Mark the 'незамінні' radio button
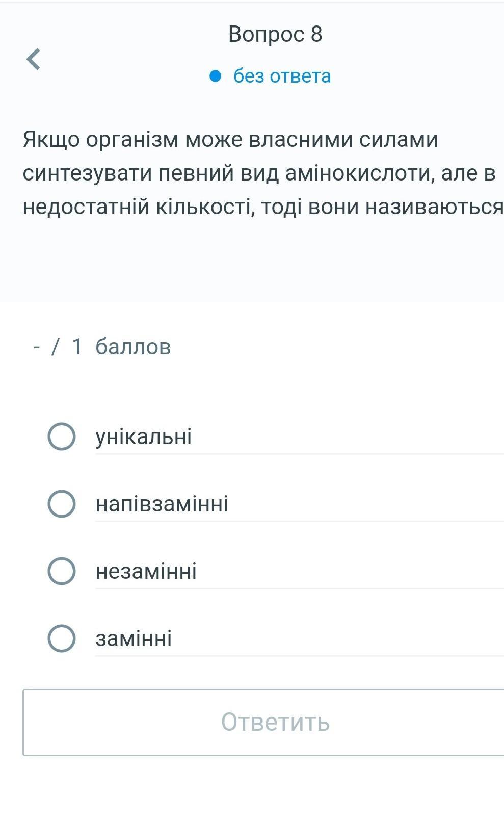 coord(62,571)
